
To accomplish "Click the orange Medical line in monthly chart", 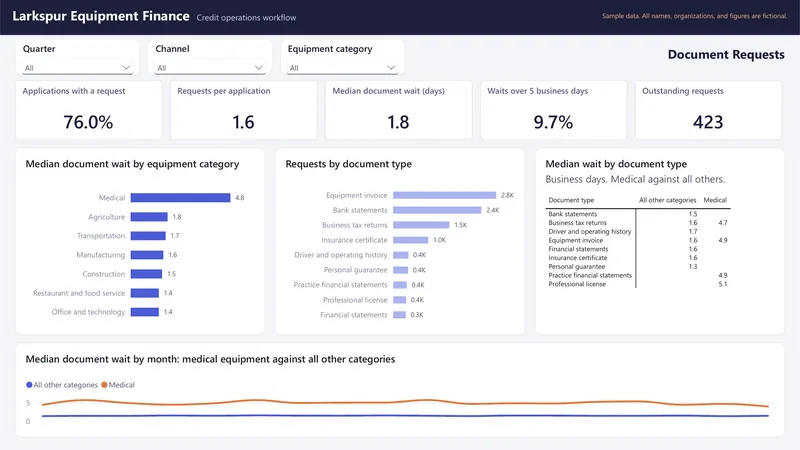I will [405, 403].
